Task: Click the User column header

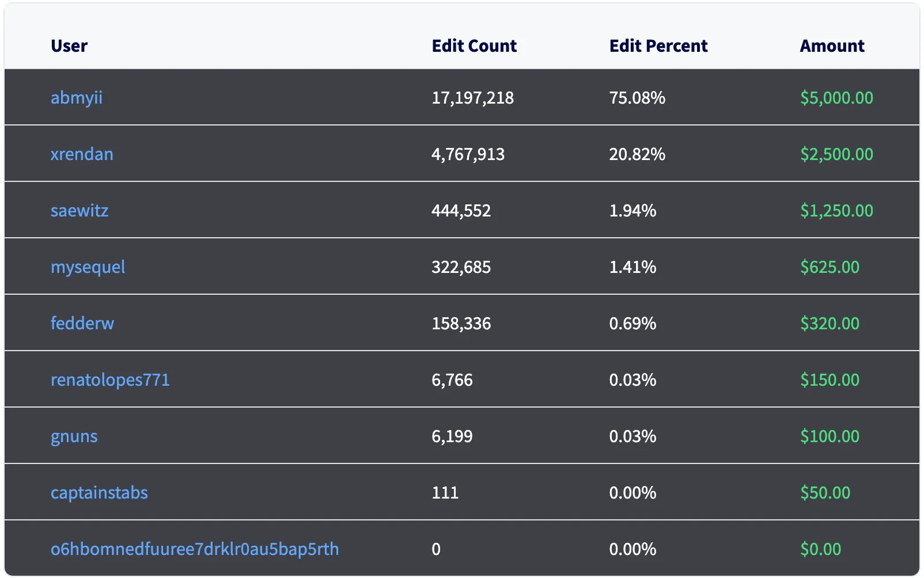Action: tap(69, 46)
